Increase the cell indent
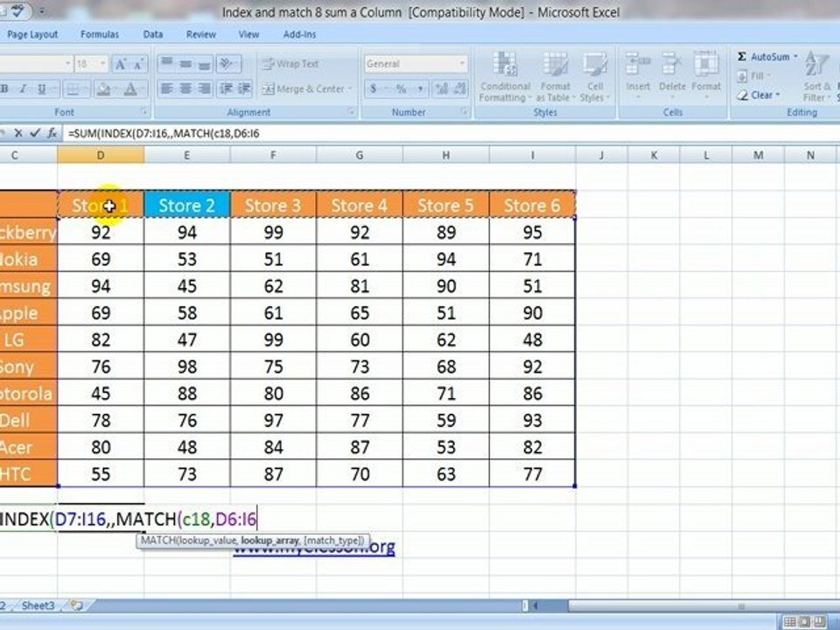Screen dimensions: 840x630 click(244, 89)
